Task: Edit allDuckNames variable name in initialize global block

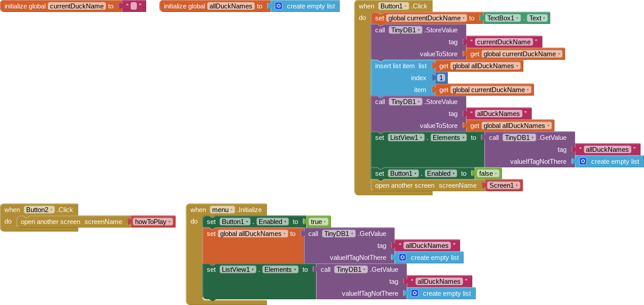Action: (231, 6)
